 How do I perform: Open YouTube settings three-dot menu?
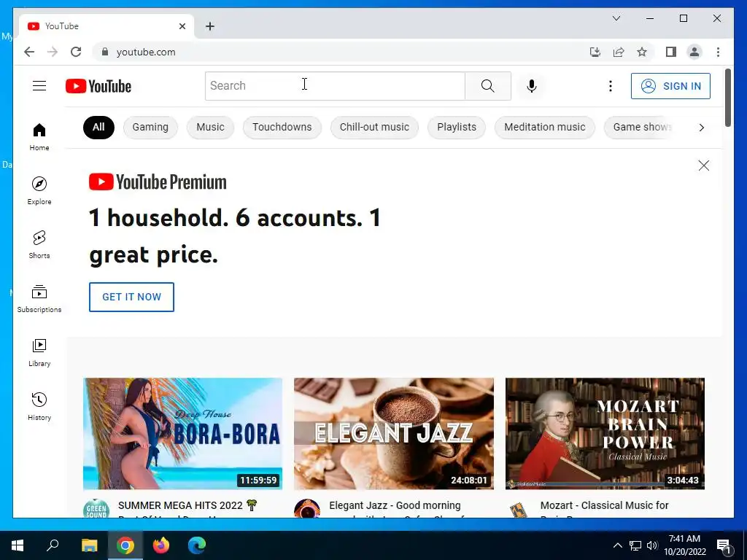[x=611, y=86]
